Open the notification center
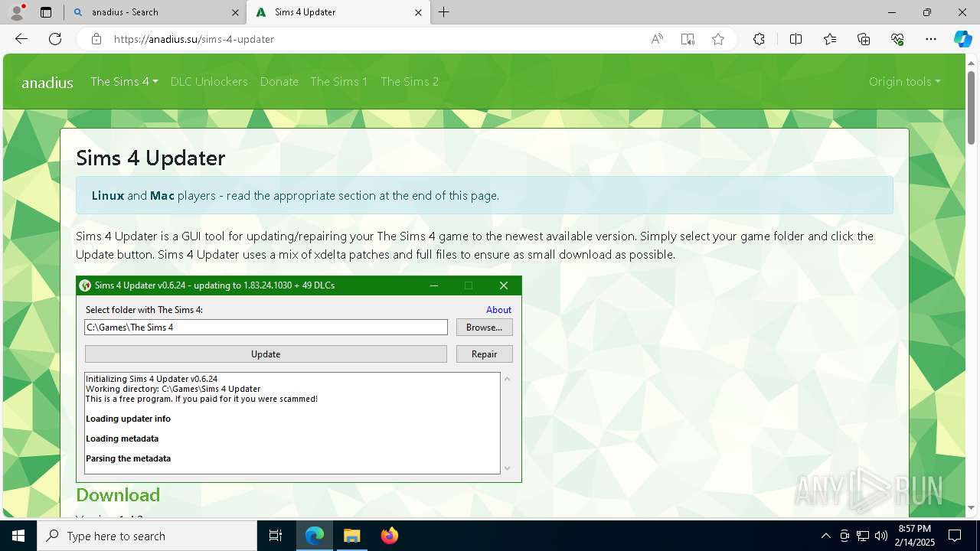 tap(955, 536)
